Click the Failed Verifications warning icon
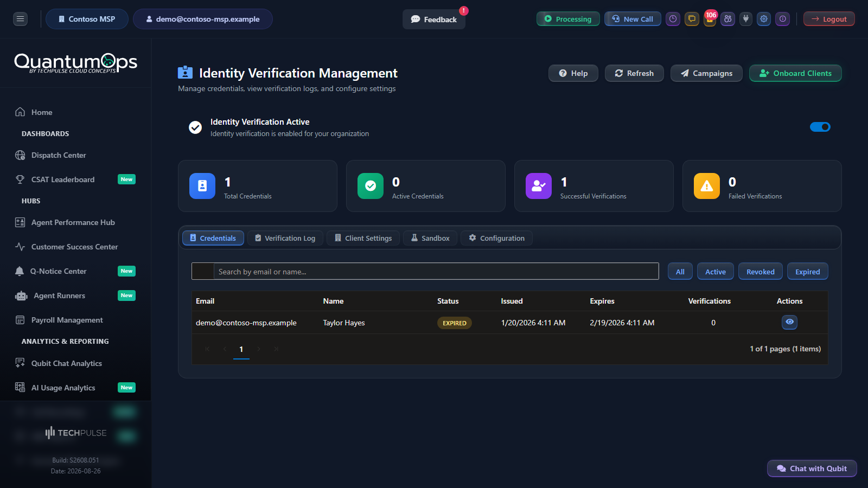This screenshot has width=868, height=488. 707,186
